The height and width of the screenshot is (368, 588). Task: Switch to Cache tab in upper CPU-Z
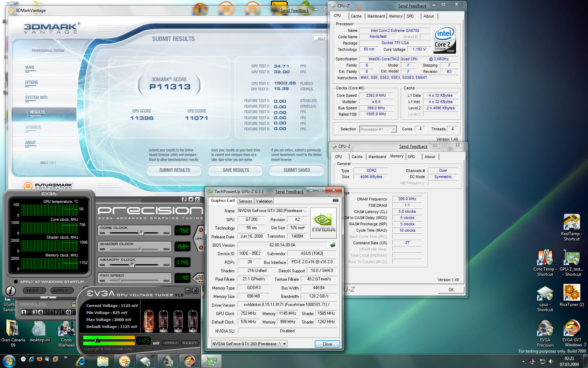(356, 16)
